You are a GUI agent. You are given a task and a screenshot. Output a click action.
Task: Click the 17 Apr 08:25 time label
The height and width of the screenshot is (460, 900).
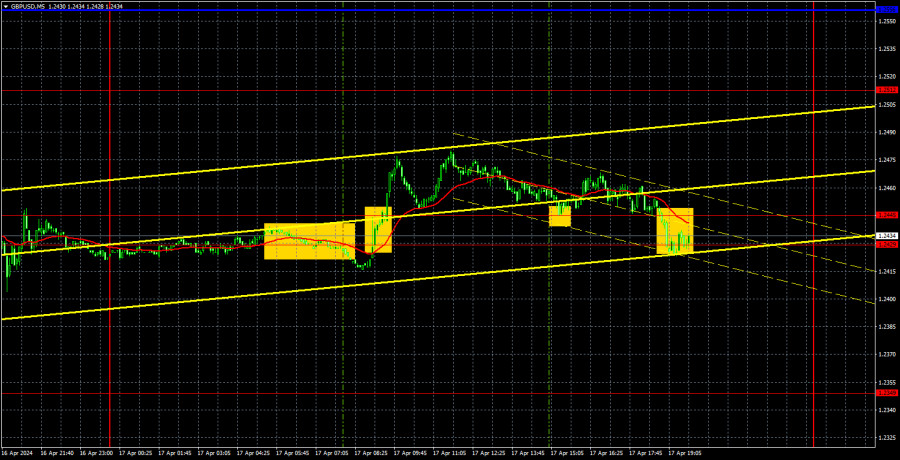pos(370,453)
